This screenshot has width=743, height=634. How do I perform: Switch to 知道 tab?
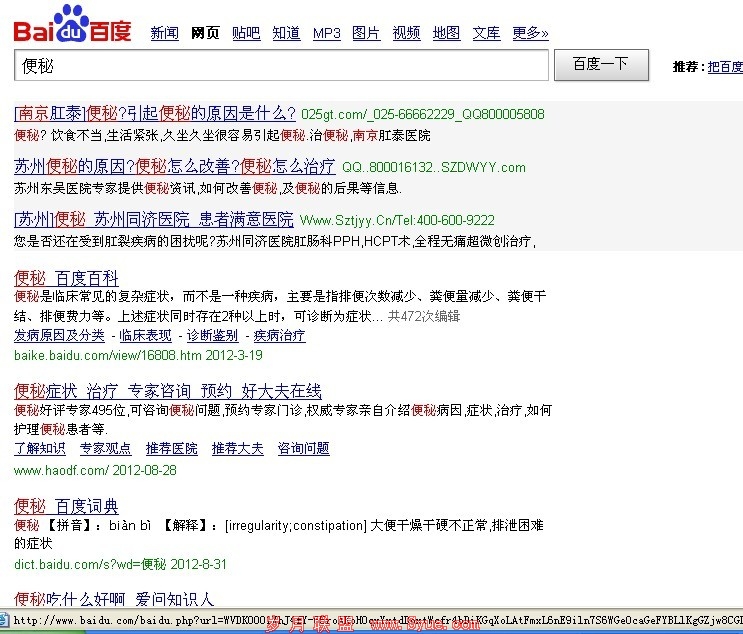(x=286, y=33)
